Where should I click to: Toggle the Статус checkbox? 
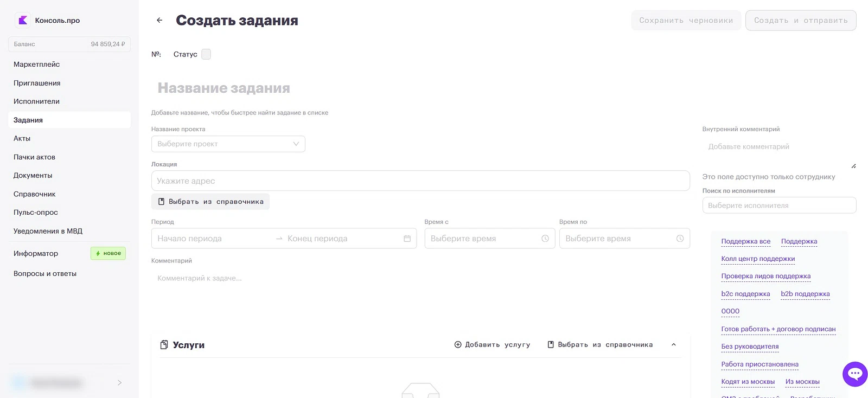(x=206, y=54)
